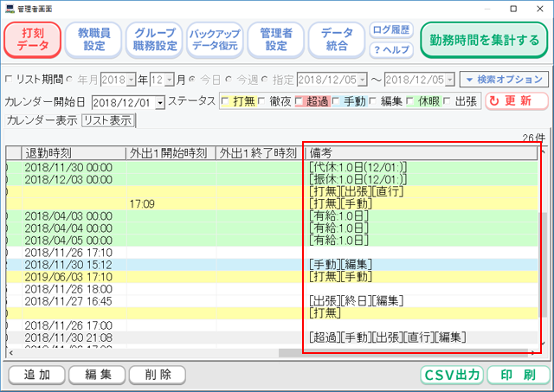Select the 今日 radio button
This screenshot has height=392, width=554.
tap(192, 80)
